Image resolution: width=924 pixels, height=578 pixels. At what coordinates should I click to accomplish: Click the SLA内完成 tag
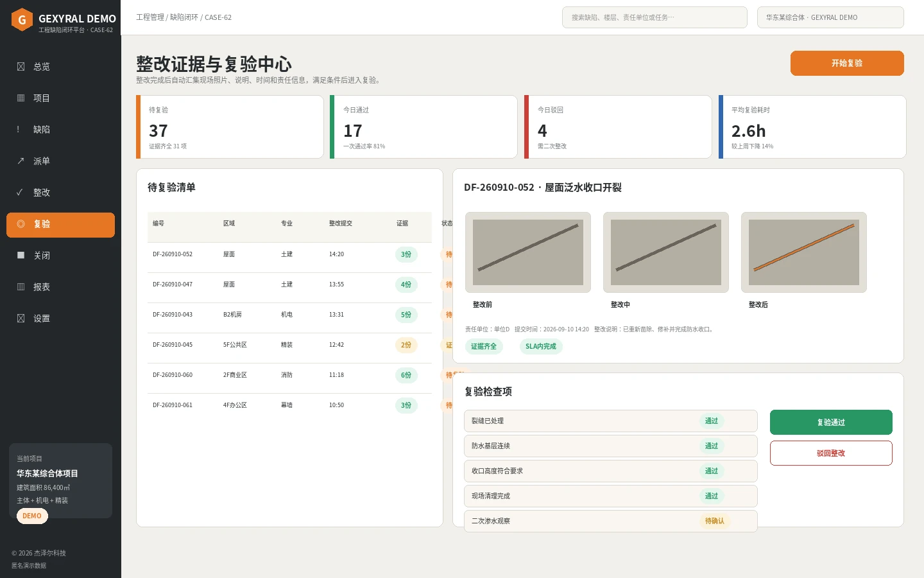pyautogui.click(x=541, y=346)
